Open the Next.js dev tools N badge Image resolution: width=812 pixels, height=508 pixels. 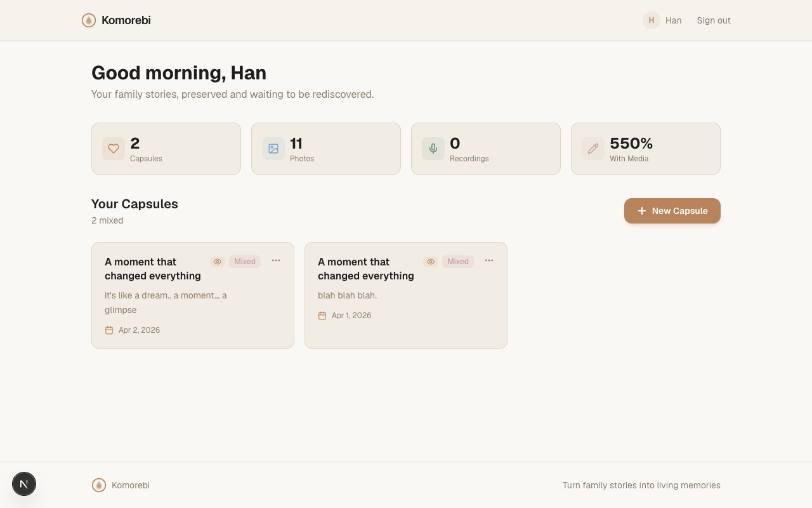click(x=24, y=484)
